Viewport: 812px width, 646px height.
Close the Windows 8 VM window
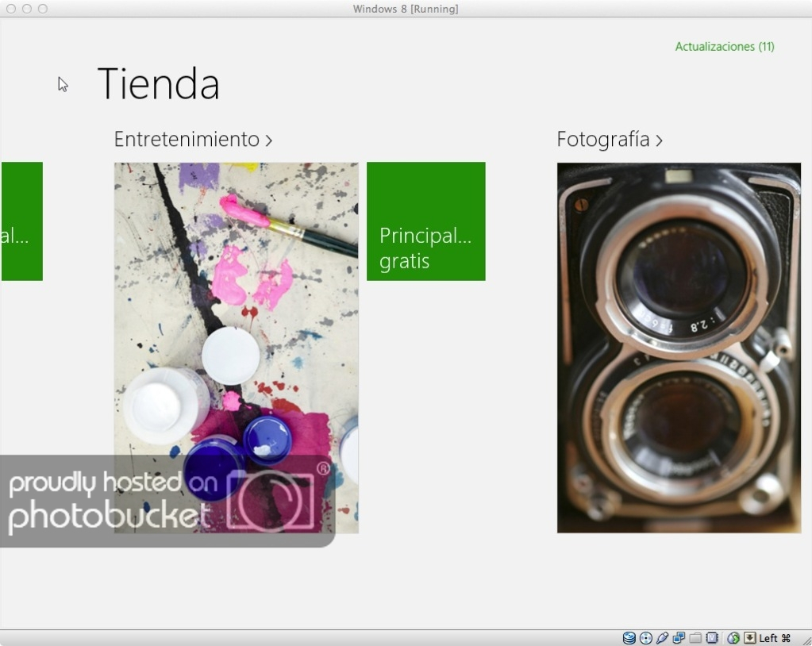pyautogui.click(x=11, y=9)
